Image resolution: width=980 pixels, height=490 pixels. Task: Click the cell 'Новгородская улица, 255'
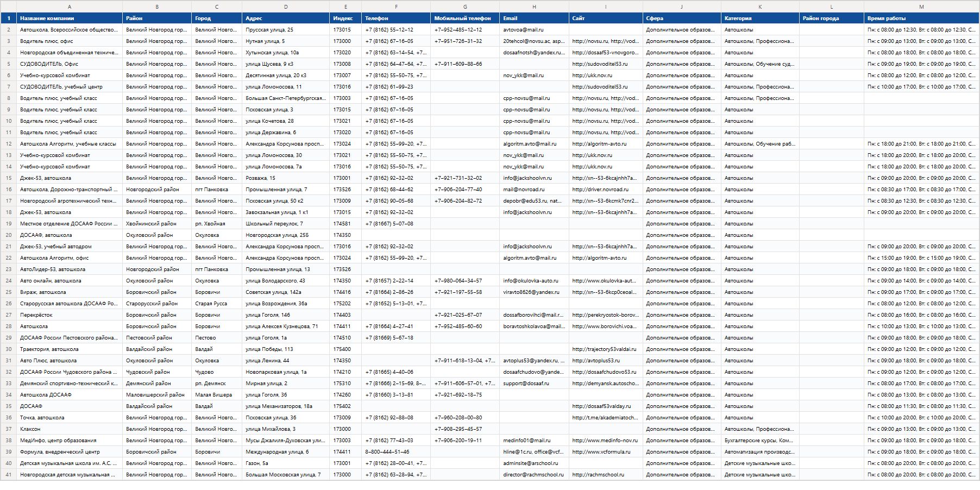click(286, 235)
